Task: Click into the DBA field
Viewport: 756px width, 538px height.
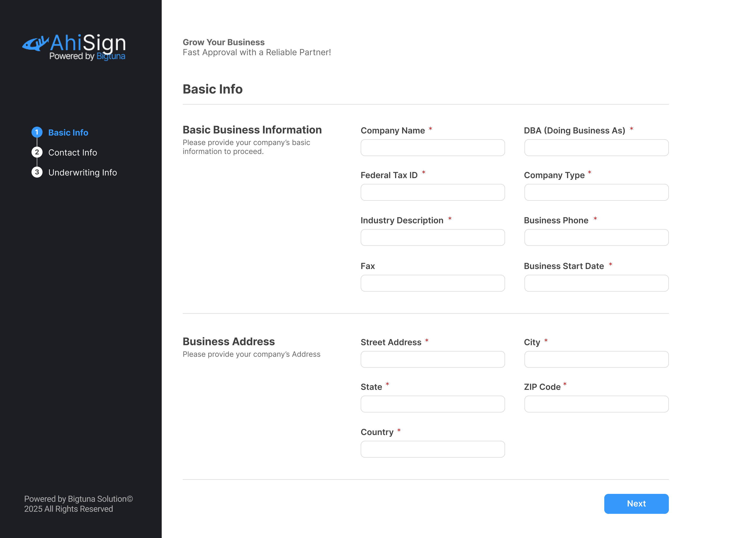Action: tap(596, 148)
